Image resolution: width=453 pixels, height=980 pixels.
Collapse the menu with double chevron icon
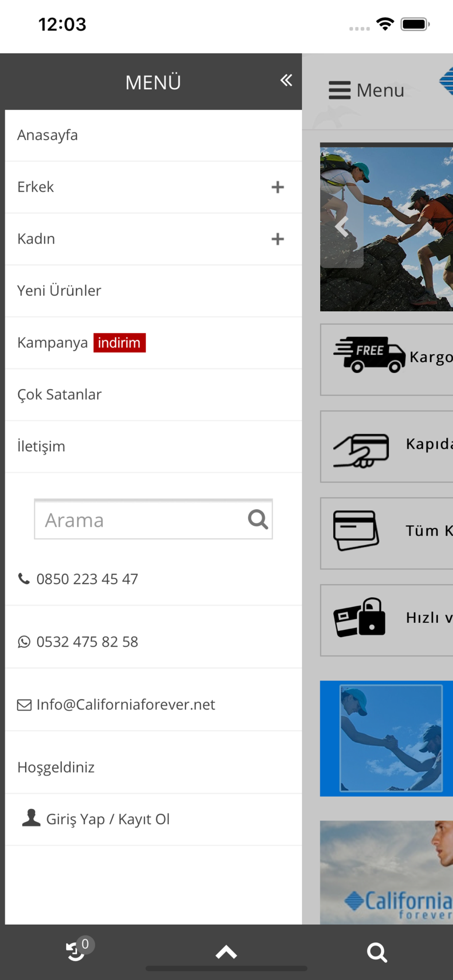point(286,80)
